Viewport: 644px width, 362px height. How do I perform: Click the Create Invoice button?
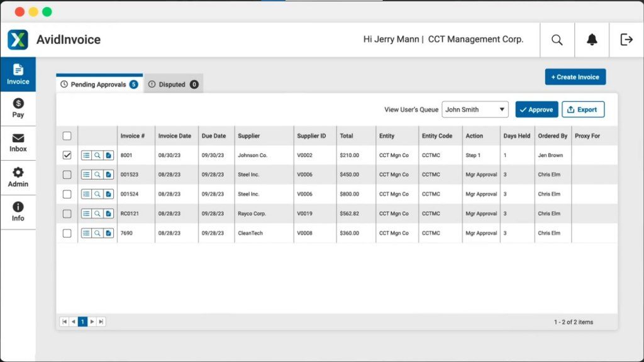point(575,76)
